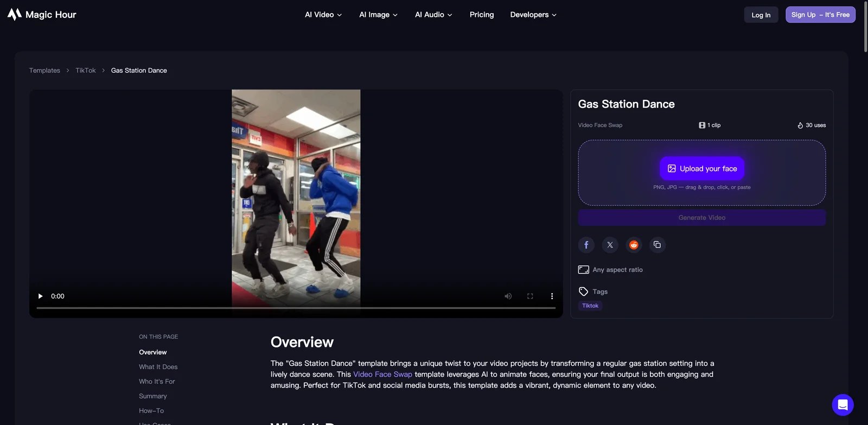Open the Video Face Swap link in overview

point(382,375)
